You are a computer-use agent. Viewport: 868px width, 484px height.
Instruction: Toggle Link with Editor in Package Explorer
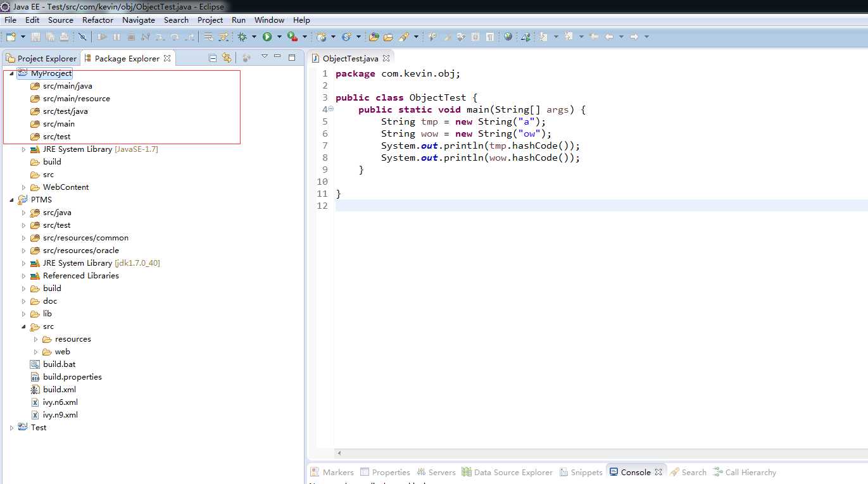click(x=227, y=58)
